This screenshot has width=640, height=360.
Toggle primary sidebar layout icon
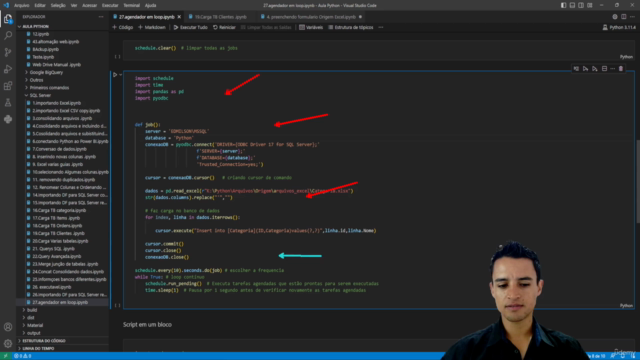563,5
